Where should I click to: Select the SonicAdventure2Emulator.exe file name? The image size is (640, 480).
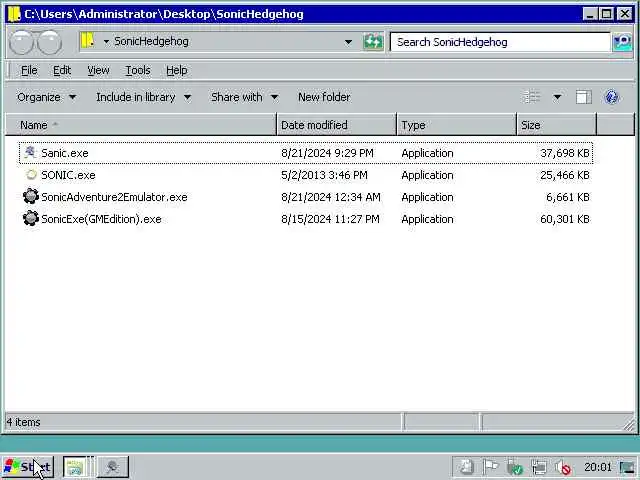coord(114,197)
